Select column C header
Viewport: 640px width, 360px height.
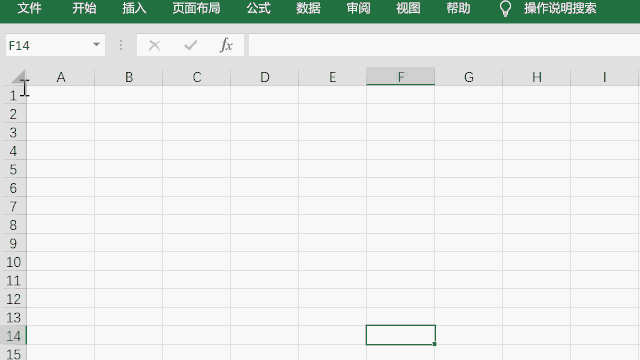(197, 77)
